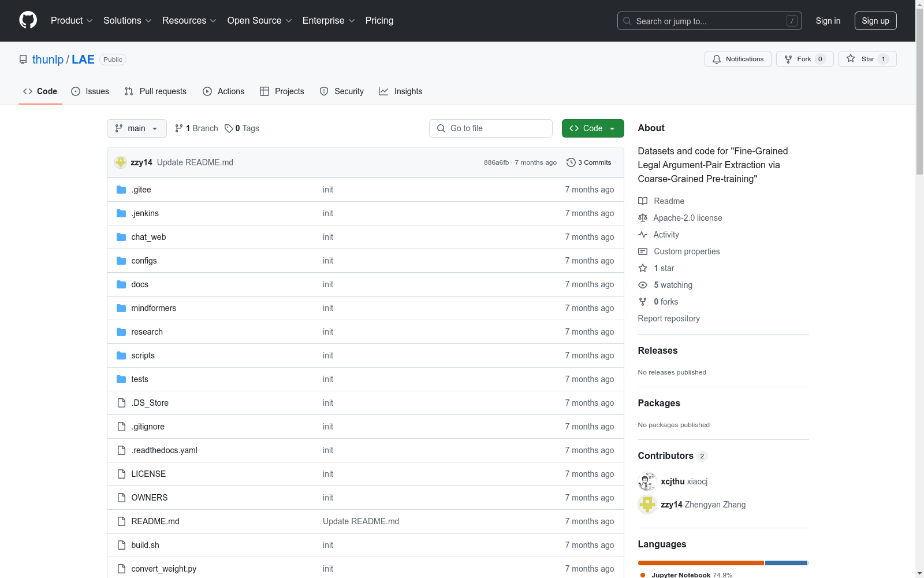
Task: Expand the Enterprise menu
Action: click(x=329, y=20)
